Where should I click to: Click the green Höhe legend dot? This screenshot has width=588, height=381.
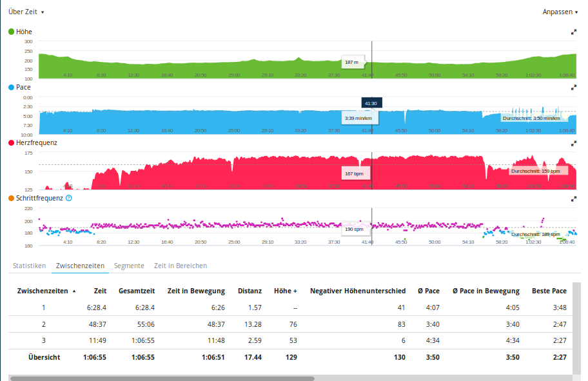click(x=11, y=32)
